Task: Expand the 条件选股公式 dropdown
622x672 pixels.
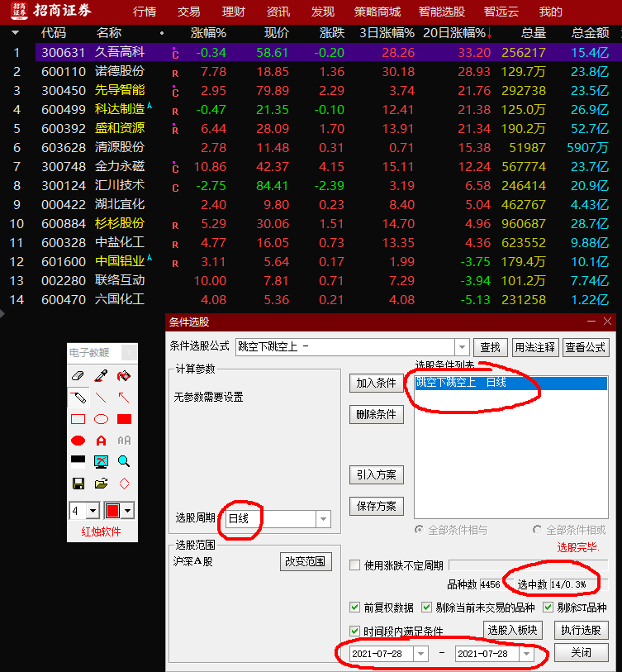Action: pyautogui.click(x=462, y=346)
